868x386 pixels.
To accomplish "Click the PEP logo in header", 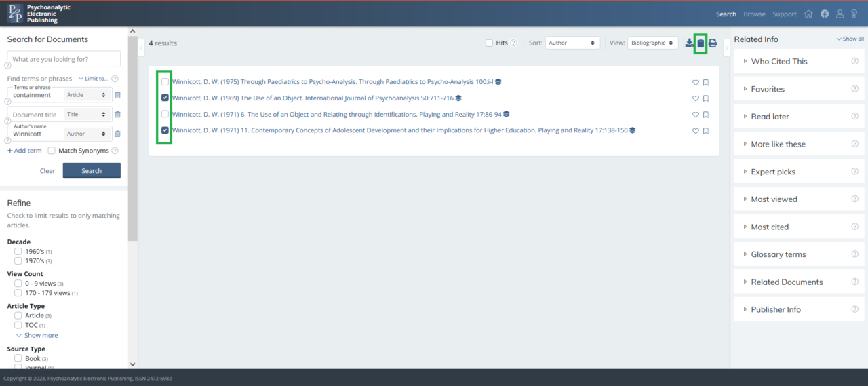I will point(39,14).
